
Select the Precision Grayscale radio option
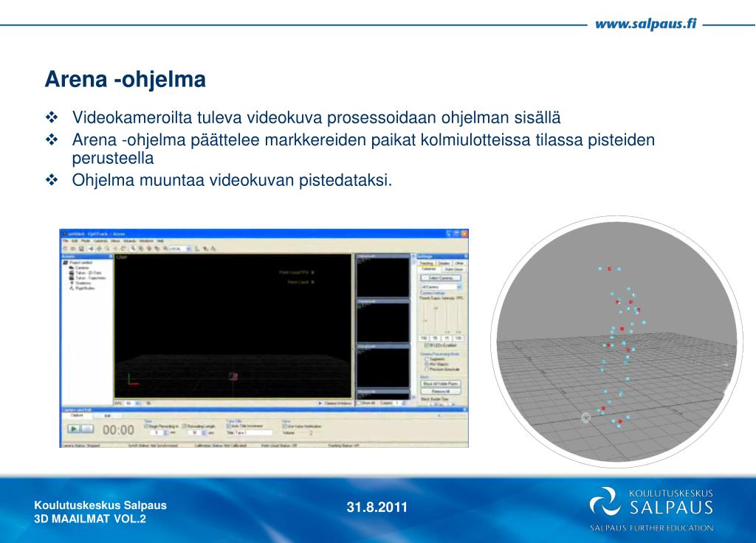coord(427,369)
